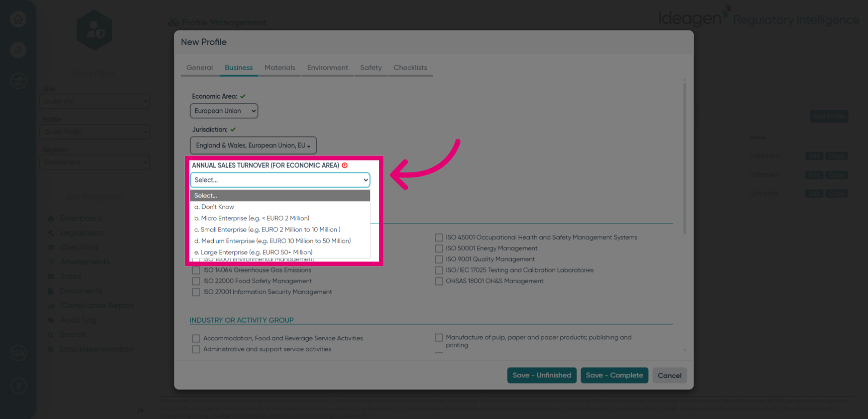The height and width of the screenshot is (419, 868).
Task: Open Annual Sales Turnover select box
Action: (x=280, y=180)
